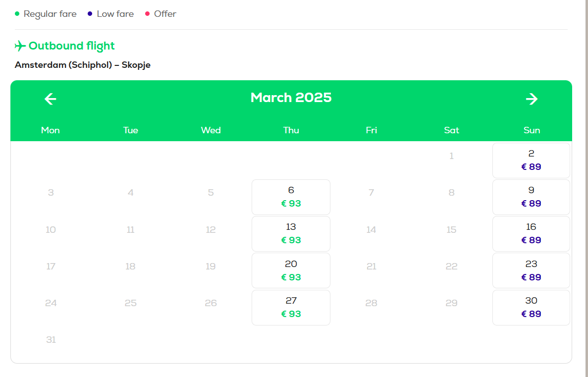Pick Thursday March 13 departure

[291, 234]
